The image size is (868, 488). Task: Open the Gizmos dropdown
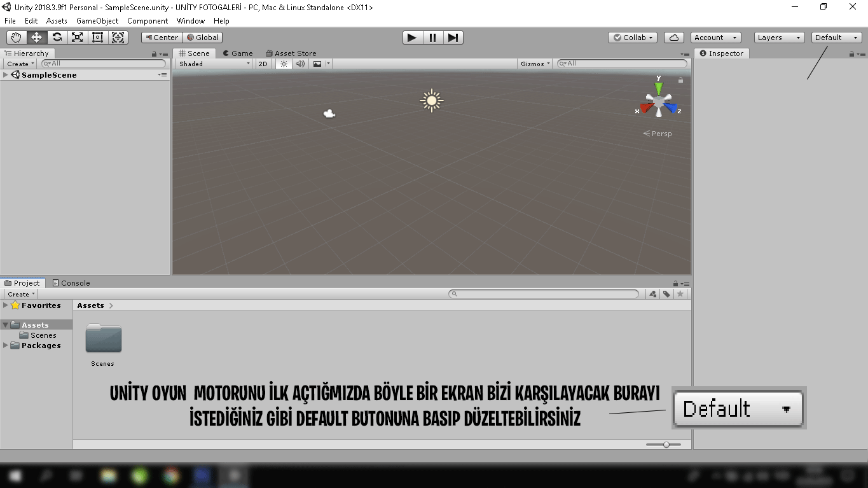535,64
